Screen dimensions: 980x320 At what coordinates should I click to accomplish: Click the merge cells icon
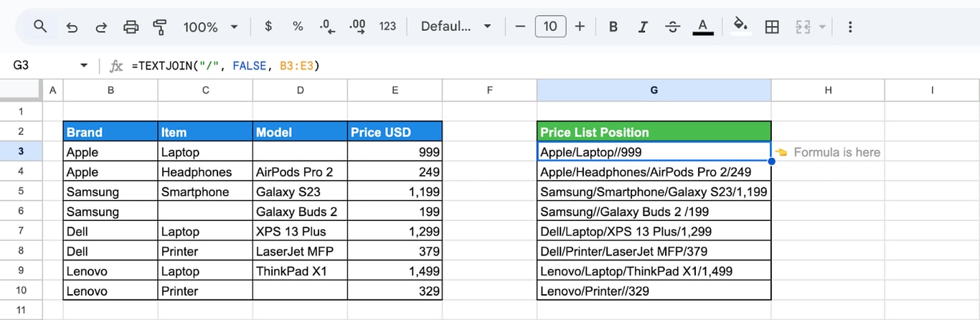click(803, 27)
